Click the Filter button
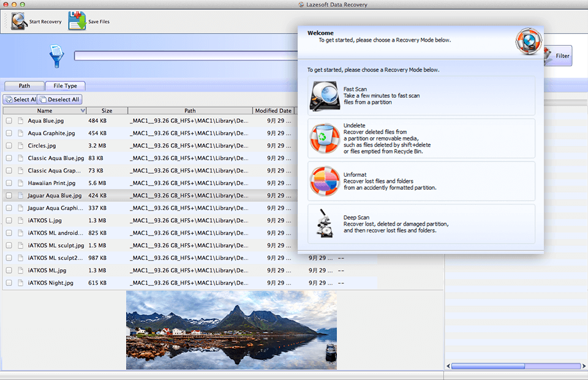This screenshot has width=588, height=380. click(x=558, y=56)
